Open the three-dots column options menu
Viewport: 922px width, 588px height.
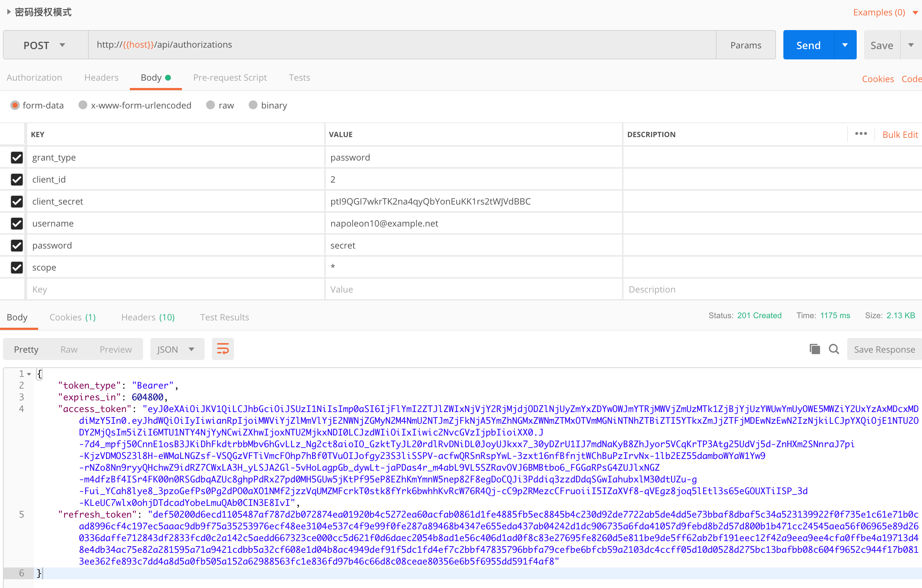[x=861, y=133]
